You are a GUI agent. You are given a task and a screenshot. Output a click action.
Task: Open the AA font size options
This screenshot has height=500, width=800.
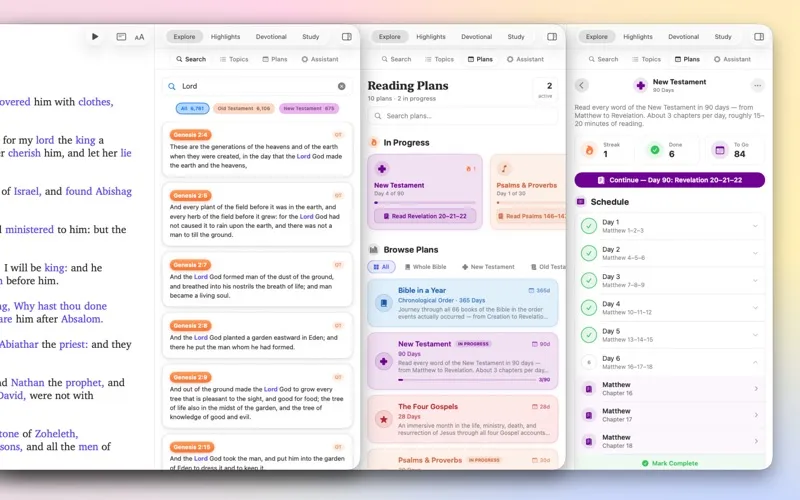139,37
